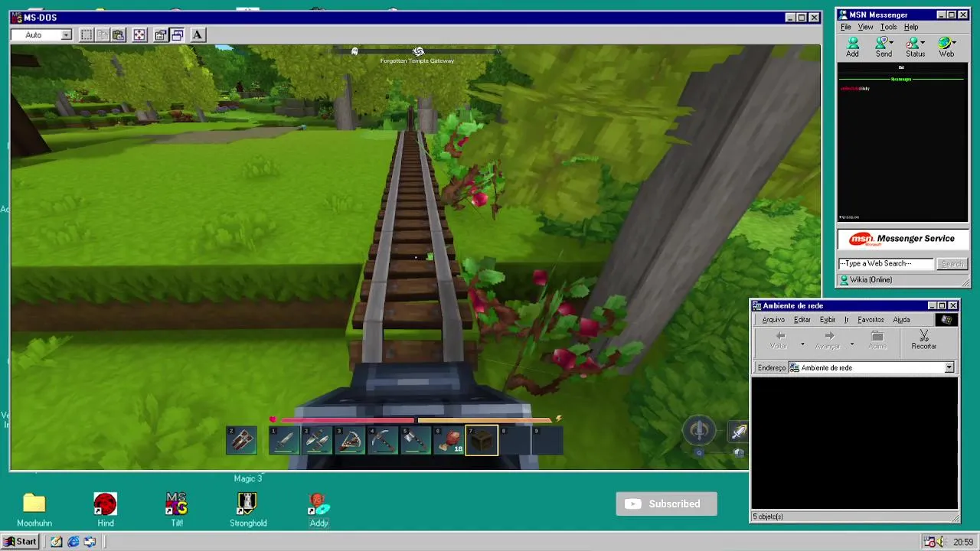Click Avançar forward button in Ambiente de rede
This screenshot has height=551, width=980.
pos(828,341)
